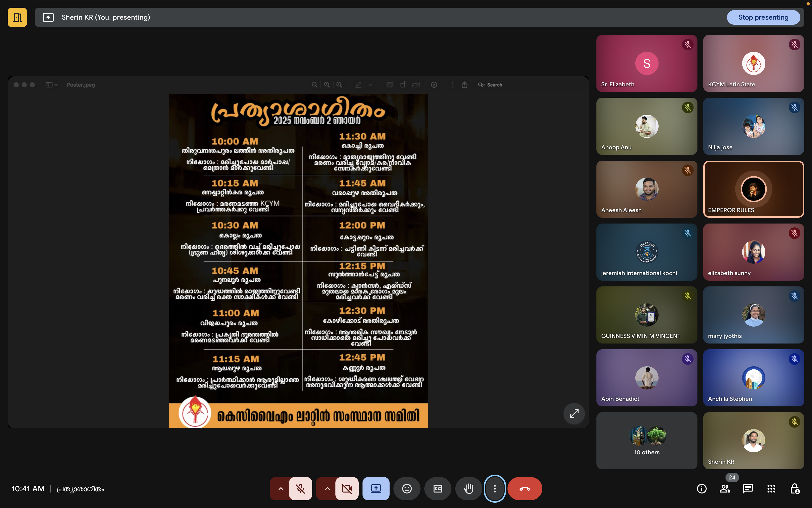
Task: Open host controls lock icon
Action: [795, 488]
